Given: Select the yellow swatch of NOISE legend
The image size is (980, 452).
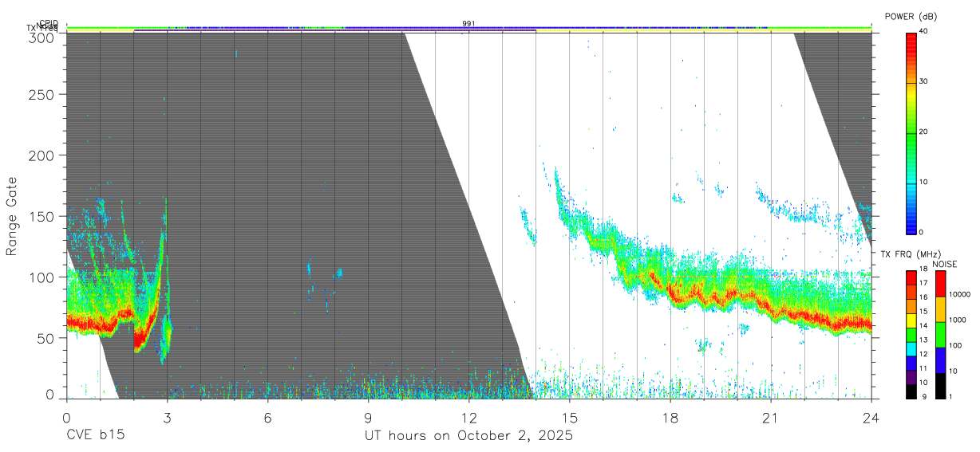Looking at the screenshot, I should pos(940,309).
